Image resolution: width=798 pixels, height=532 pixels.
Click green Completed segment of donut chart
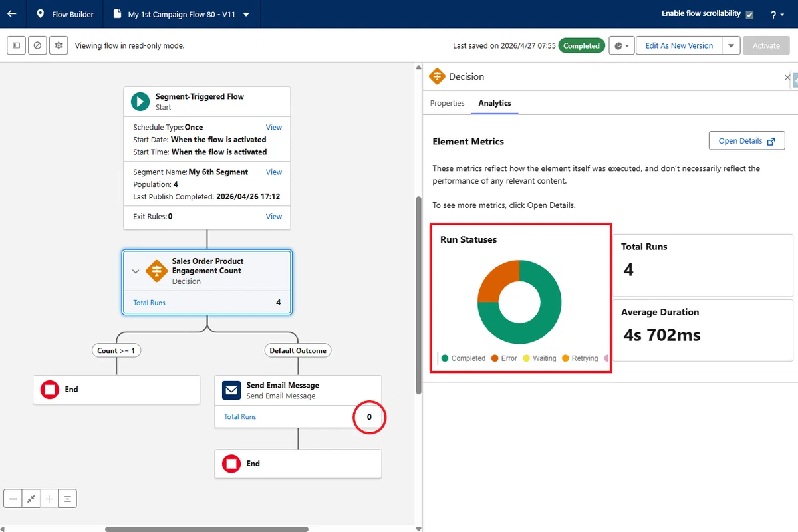pos(542,322)
